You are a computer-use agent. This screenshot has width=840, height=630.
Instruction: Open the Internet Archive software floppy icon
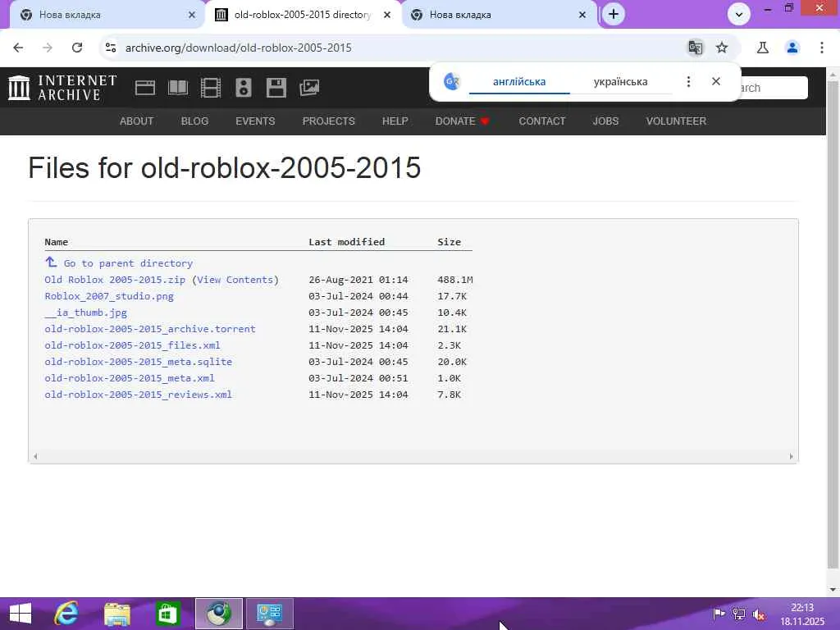276,87
